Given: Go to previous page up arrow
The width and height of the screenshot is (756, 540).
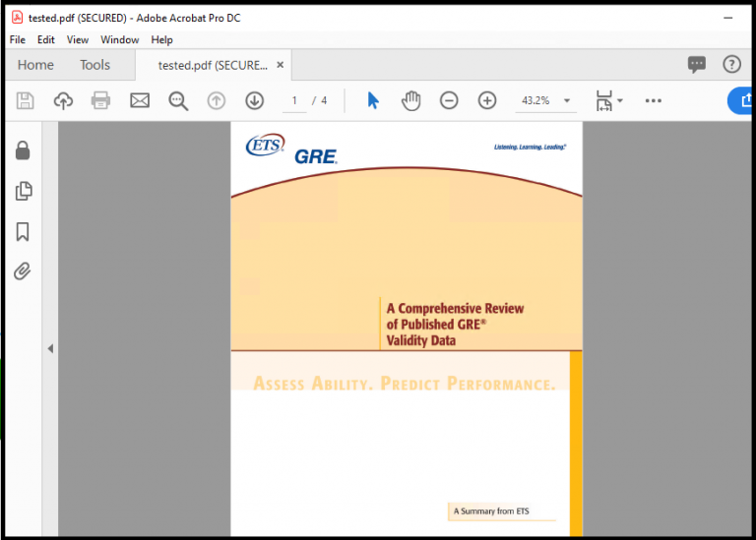Looking at the screenshot, I should [217, 100].
